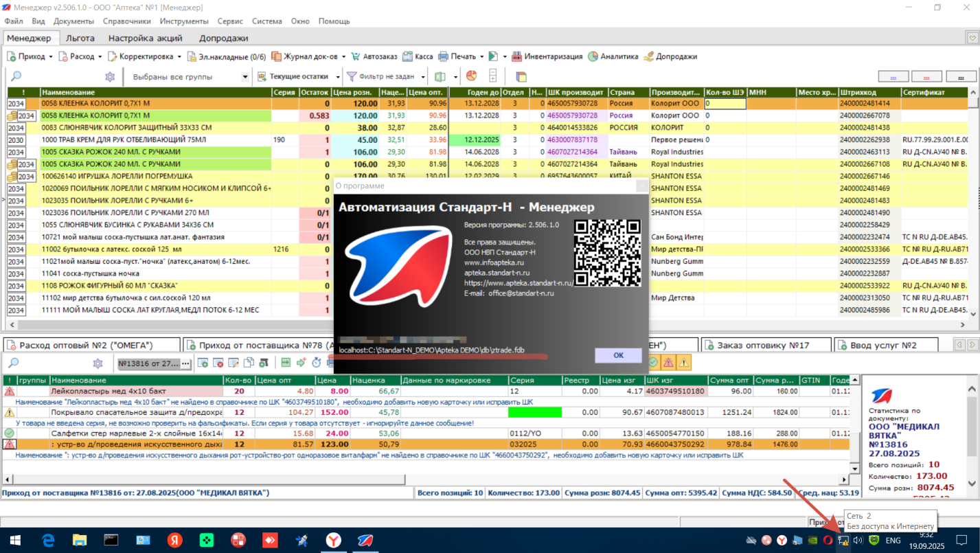The height and width of the screenshot is (553, 980).
Task: Open Аналитика from the toolbar
Action: (x=613, y=56)
